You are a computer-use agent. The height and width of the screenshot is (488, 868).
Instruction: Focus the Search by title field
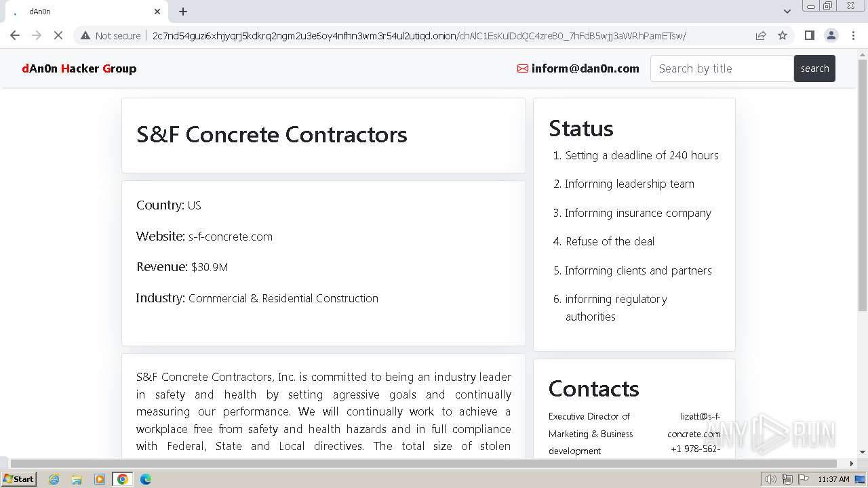tap(722, 68)
